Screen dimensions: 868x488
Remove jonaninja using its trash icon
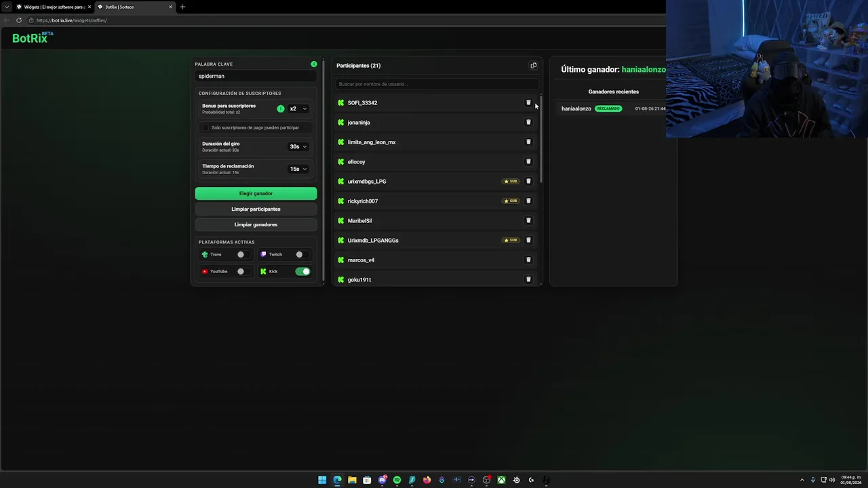(528, 123)
